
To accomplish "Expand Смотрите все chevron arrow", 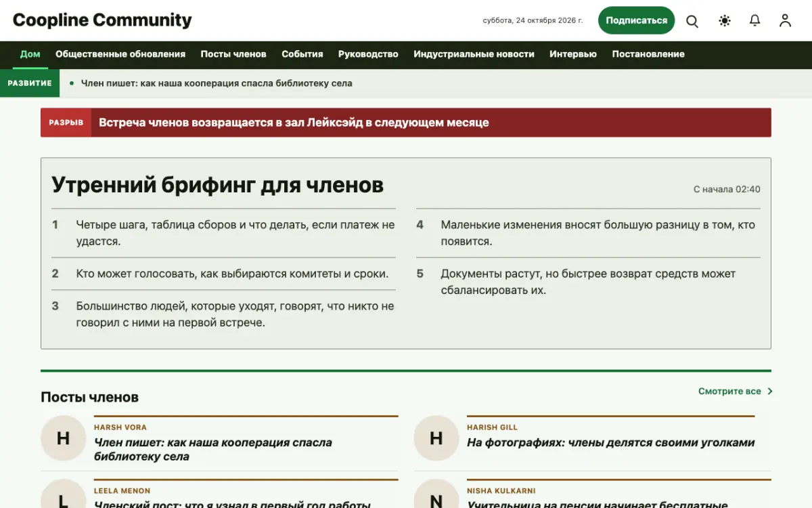I will (x=770, y=391).
